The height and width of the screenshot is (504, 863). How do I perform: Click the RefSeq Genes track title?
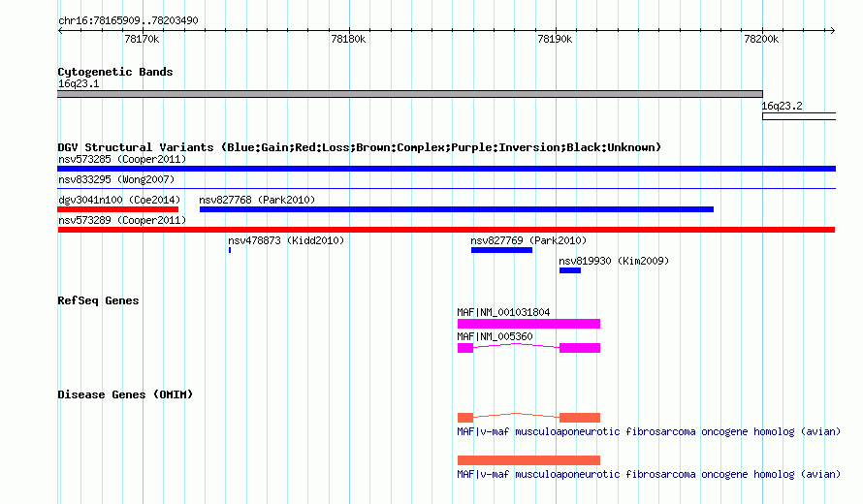(x=98, y=300)
